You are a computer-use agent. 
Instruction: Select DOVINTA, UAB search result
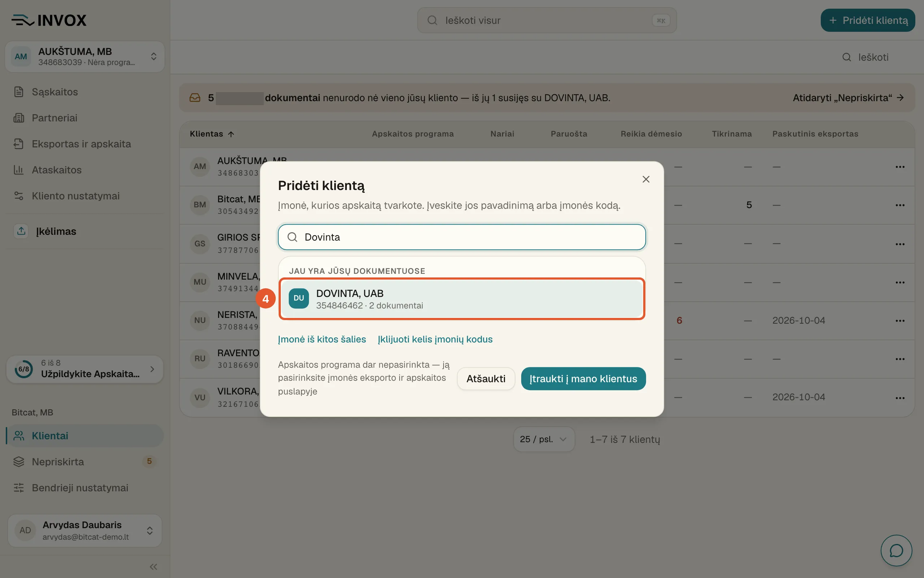tap(462, 298)
